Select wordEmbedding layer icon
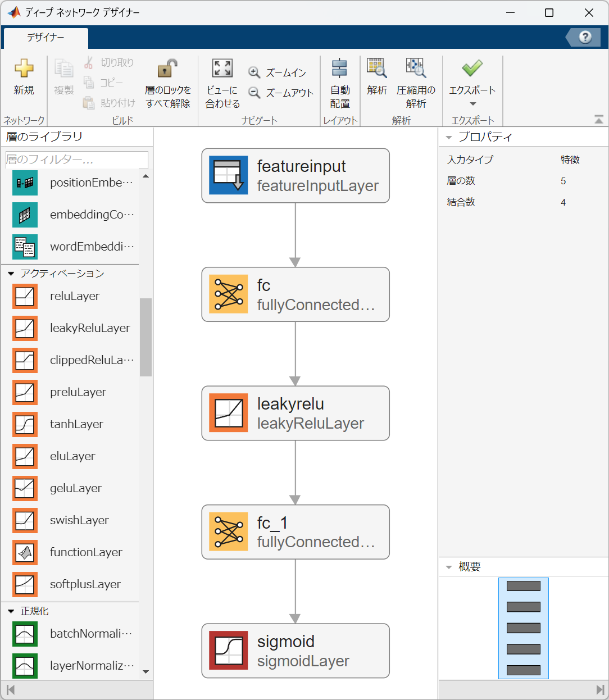This screenshot has height=700, width=609. tap(25, 247)
